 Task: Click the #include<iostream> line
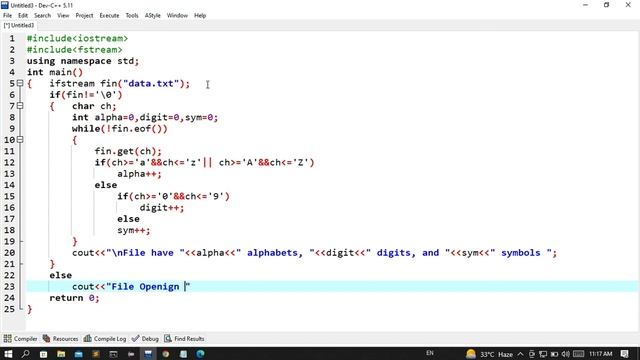click(78, 38)
